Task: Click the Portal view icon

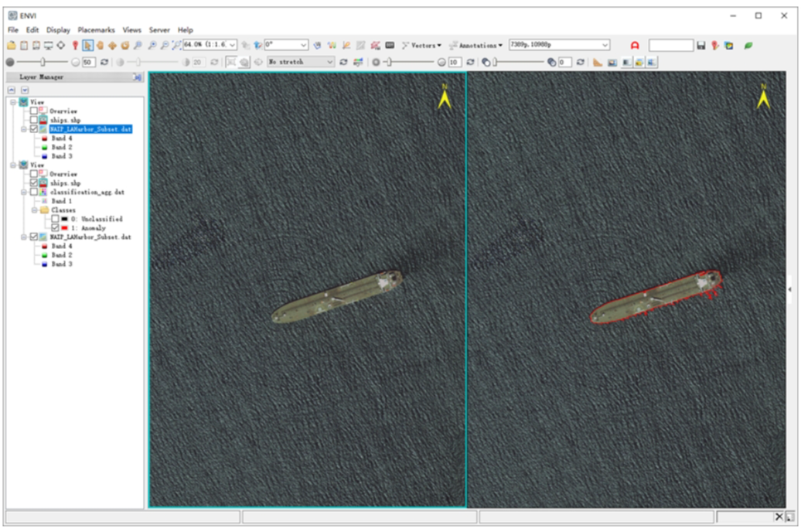Action: 612,63
